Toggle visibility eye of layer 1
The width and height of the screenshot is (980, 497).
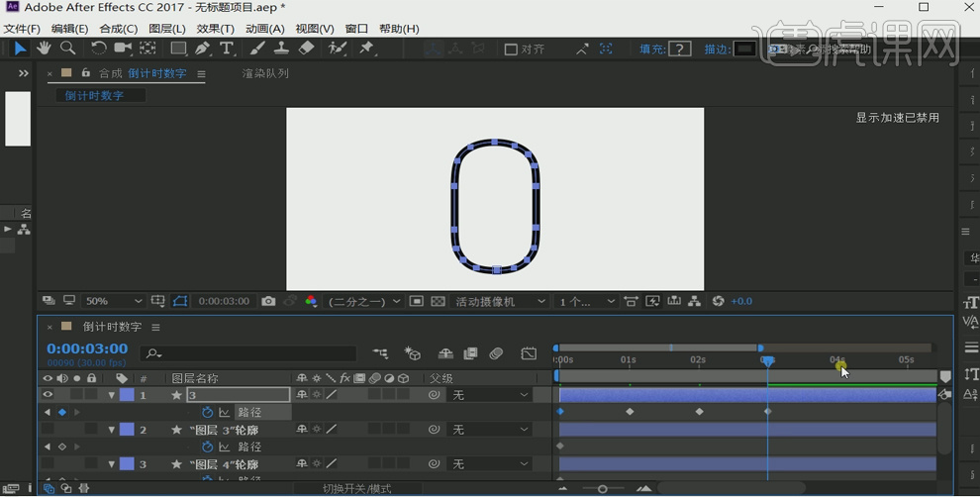48,395
